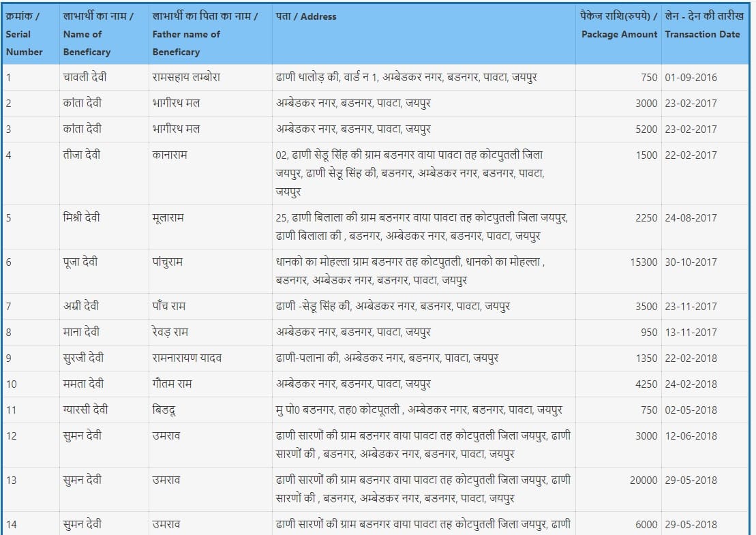Click transaction date 30-10-2017

click(691, 262)
